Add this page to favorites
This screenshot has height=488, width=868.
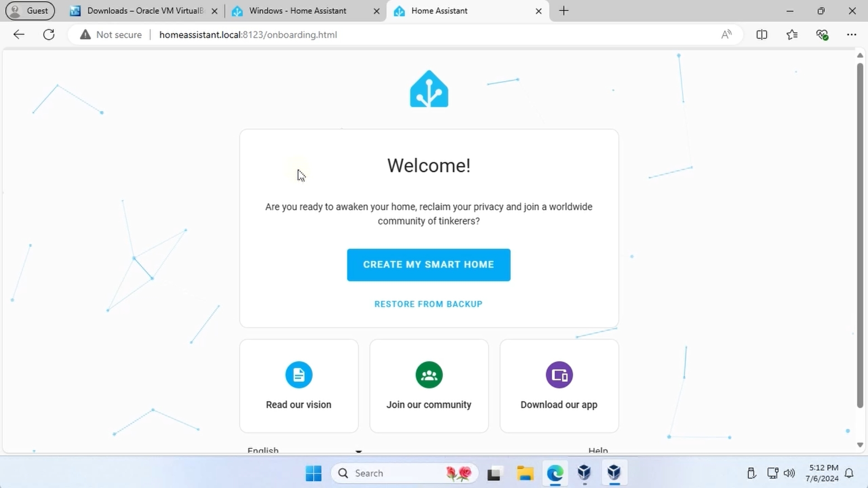(792, 34)
